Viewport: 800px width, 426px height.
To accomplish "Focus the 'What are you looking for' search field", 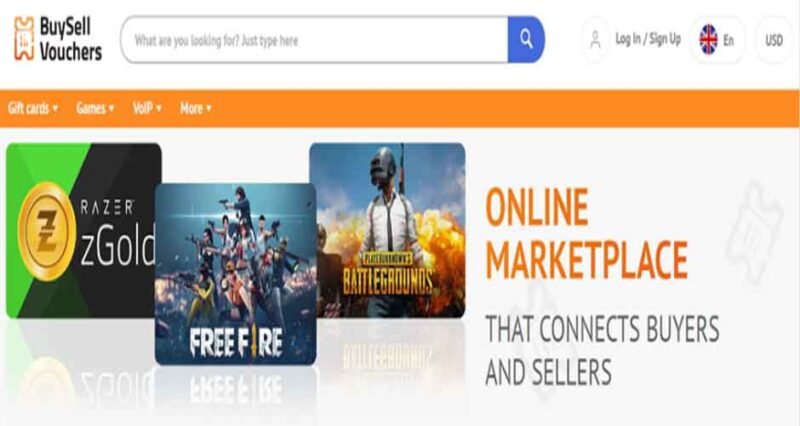I will (x=315, y=40).
